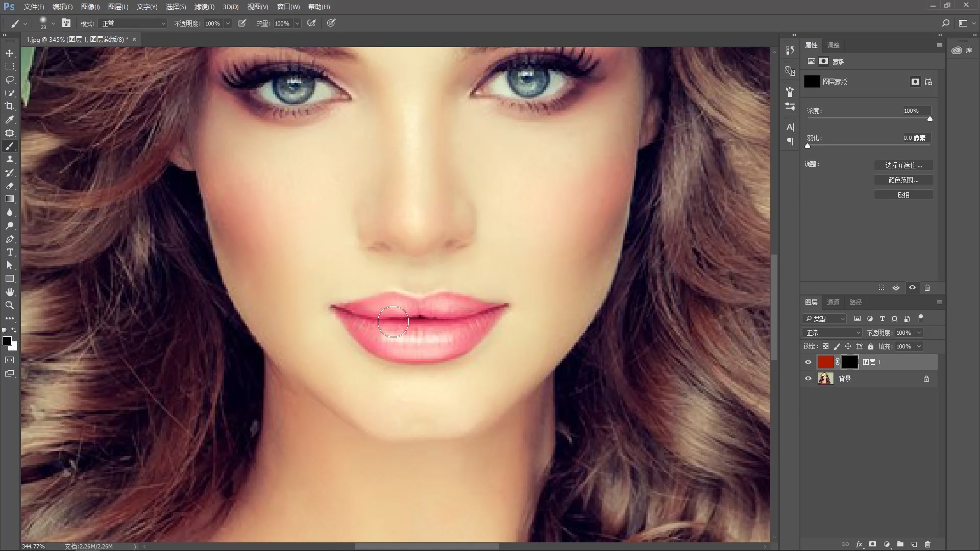980x551 pixels.
Task: Enable airbrush build-up effect icon
Action: pyautogui.click(x=311, y=23)
